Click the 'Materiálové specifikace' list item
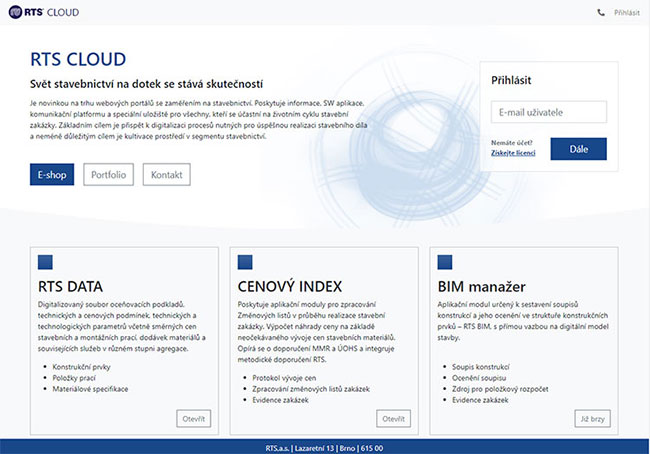The image size is (650, 454). [90, 389]
